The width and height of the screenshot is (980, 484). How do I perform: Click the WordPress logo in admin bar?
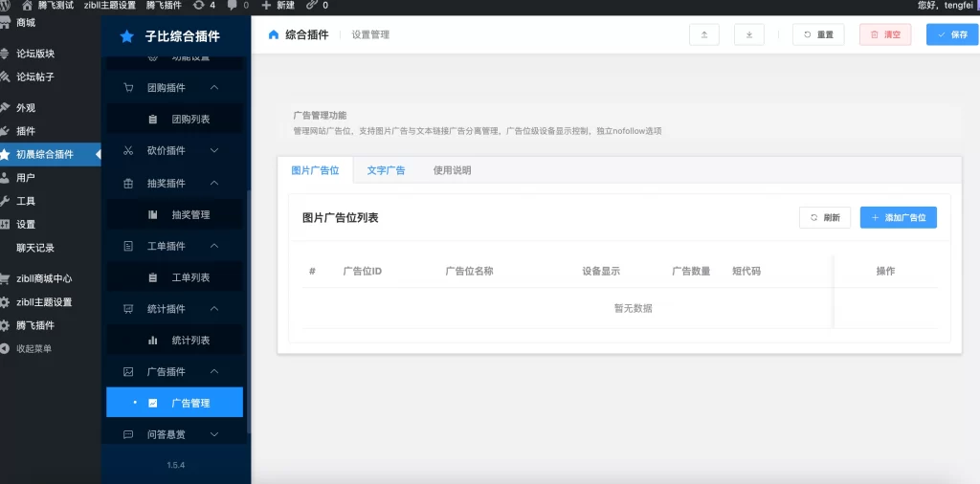(7, 5)
